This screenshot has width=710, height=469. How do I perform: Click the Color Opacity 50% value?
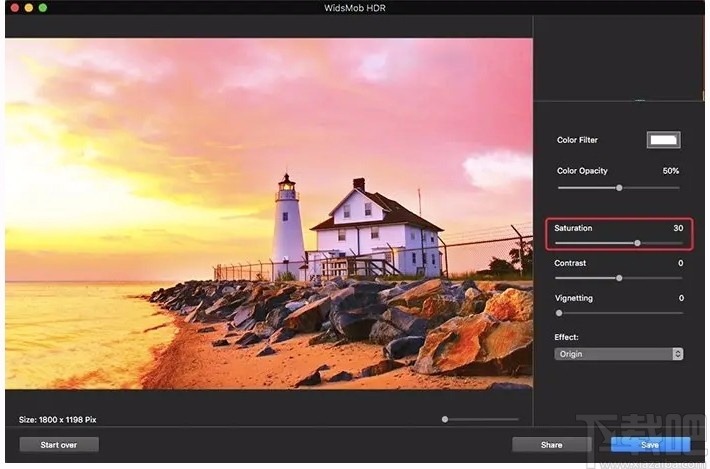pos(671,171)
